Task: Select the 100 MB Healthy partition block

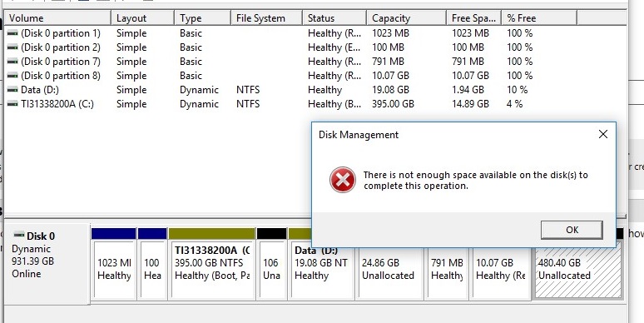Action: tap(152, 264)
